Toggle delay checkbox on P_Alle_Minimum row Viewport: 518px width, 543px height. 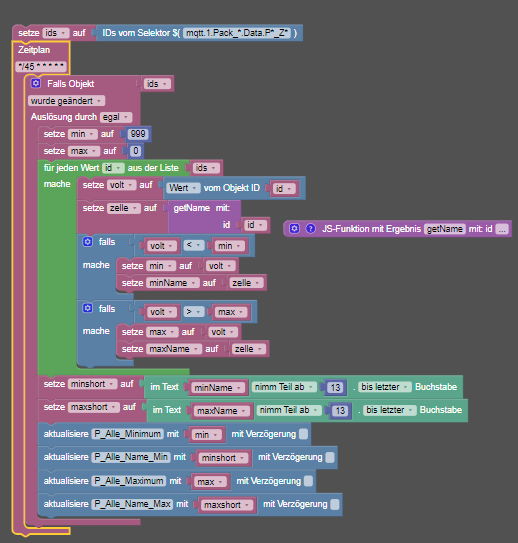click(303, 434)
